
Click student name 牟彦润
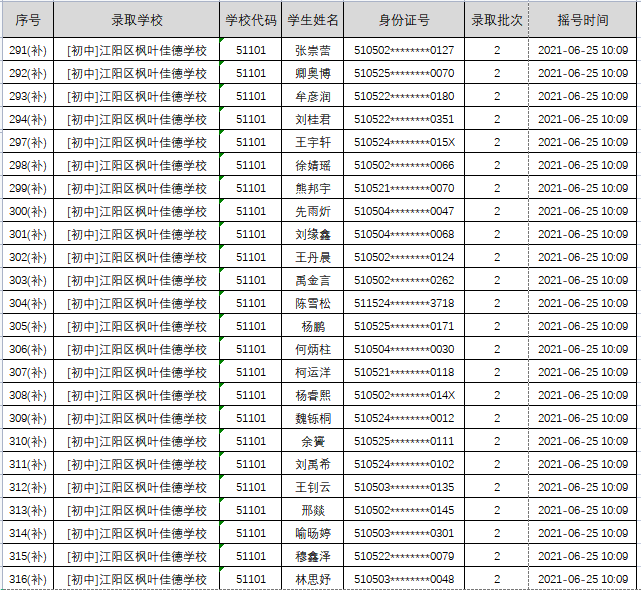click(x=313, y=96)
